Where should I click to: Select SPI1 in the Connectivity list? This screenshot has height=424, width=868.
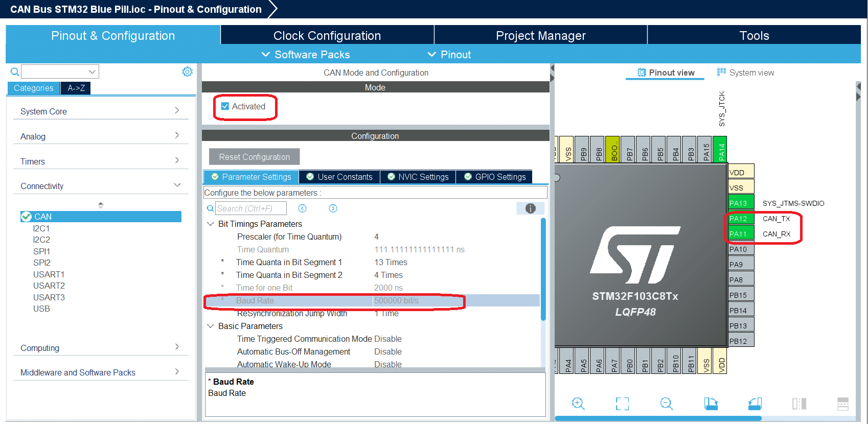tap(41, 251)
